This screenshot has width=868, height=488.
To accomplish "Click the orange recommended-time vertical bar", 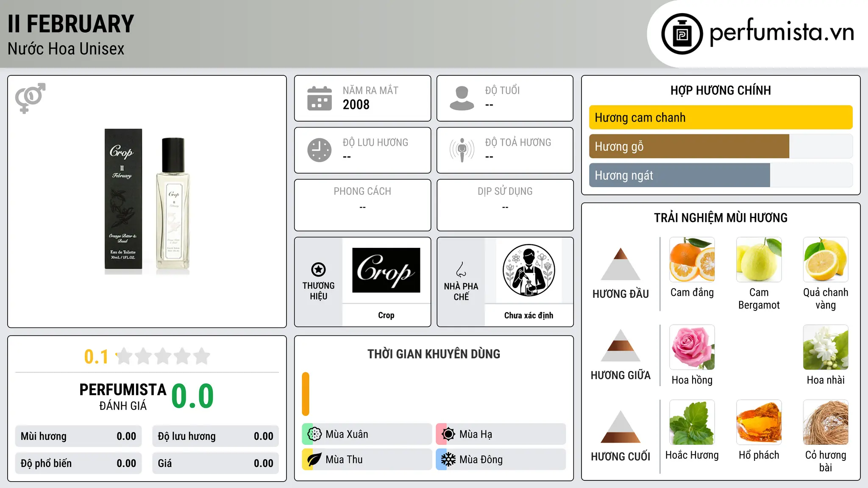I will (306, 394).
